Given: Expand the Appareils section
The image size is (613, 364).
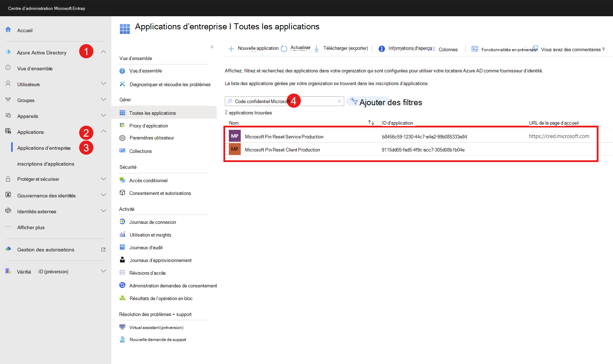Looking at the screenshot, I should (104, 115).
